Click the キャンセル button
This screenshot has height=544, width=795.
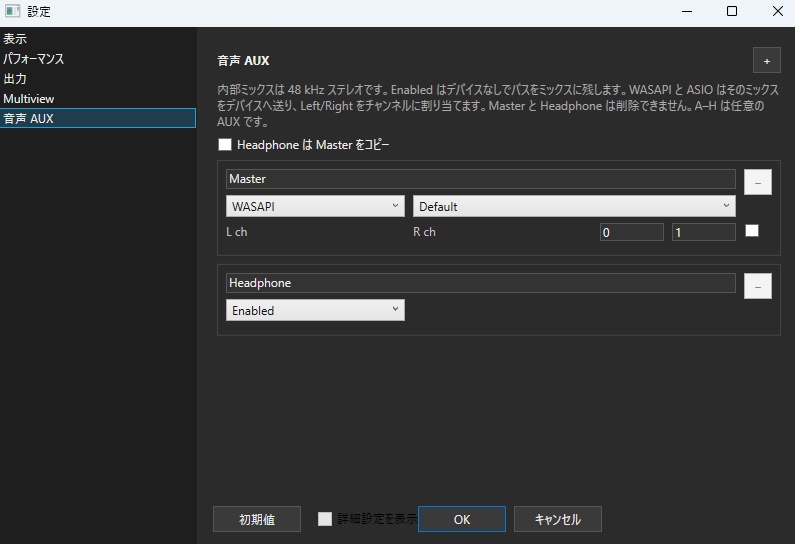pyautogui.click(x=558, y=519)
